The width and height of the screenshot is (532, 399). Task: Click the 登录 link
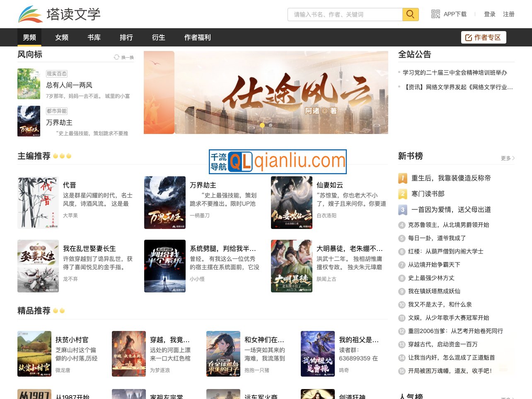[x=490, y=14]
